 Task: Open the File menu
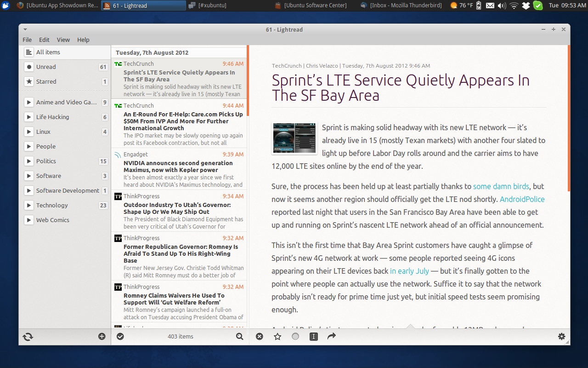27,40
